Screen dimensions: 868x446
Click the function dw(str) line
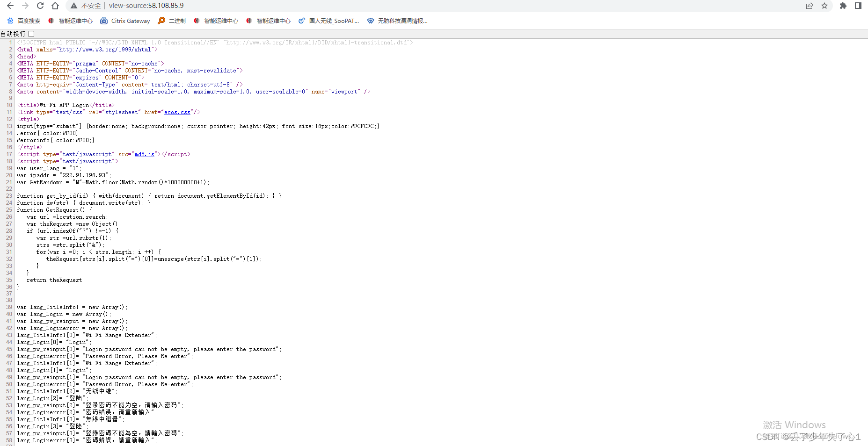[84, 203]
